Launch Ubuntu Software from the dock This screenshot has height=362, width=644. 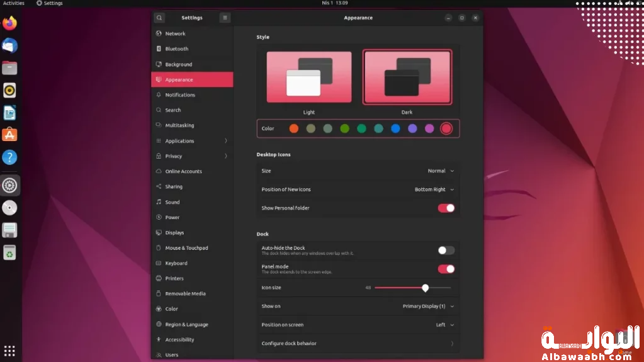click(9, 135)
